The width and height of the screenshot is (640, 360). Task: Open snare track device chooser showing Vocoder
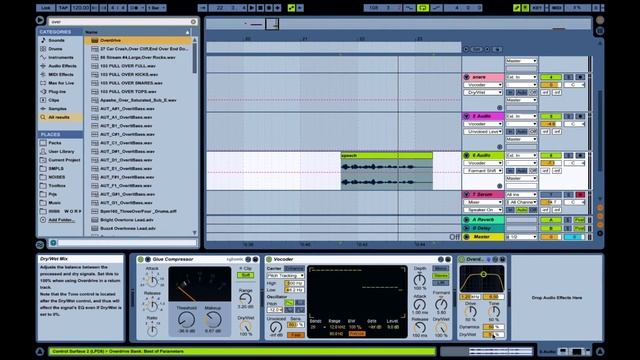point(483,85)
